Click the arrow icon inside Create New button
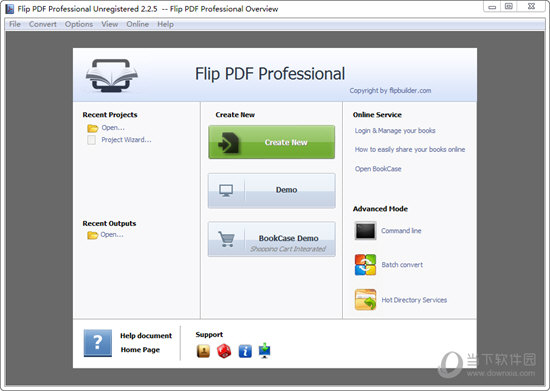Screen dimensions: 550x391 point(228,142)
